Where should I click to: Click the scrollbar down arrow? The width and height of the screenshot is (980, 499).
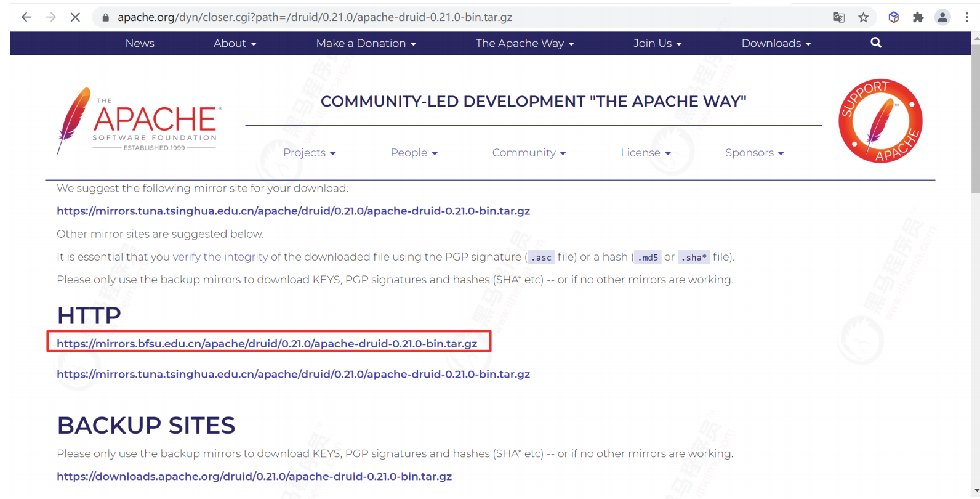point(975,491)
